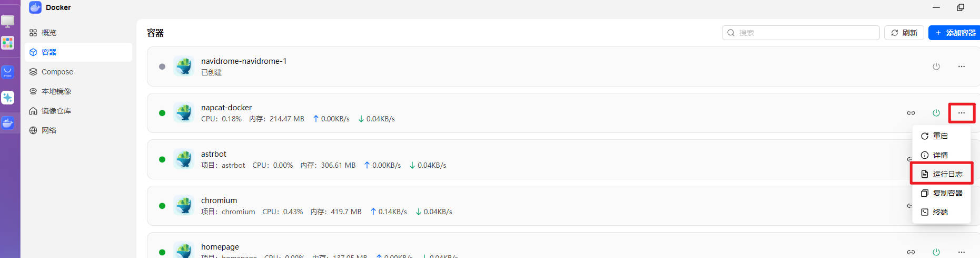The width and height of the screenshot is (980, 258).
Task: Click the three-dot menu of napcat-docker
Action: [x=961, y=113]
